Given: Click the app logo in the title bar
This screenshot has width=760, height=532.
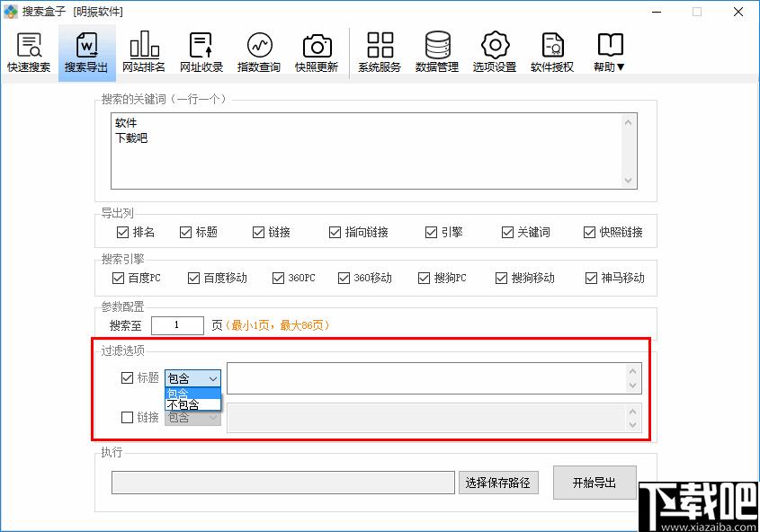Looking at the screenshot, I should (10, 11).
